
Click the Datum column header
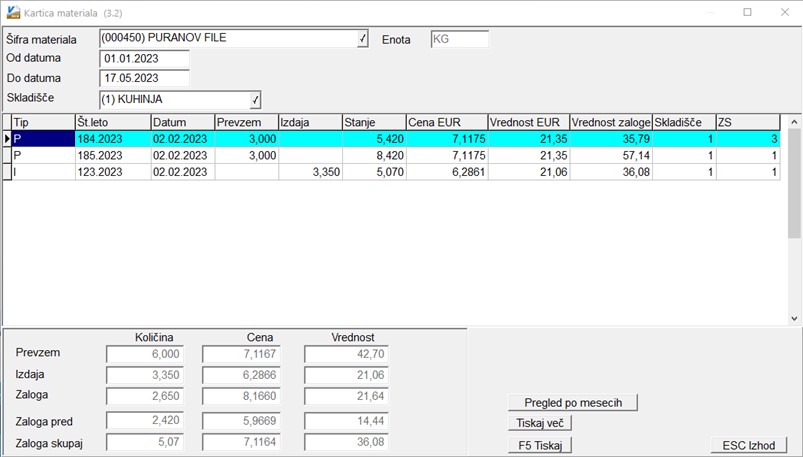(181, 122)
